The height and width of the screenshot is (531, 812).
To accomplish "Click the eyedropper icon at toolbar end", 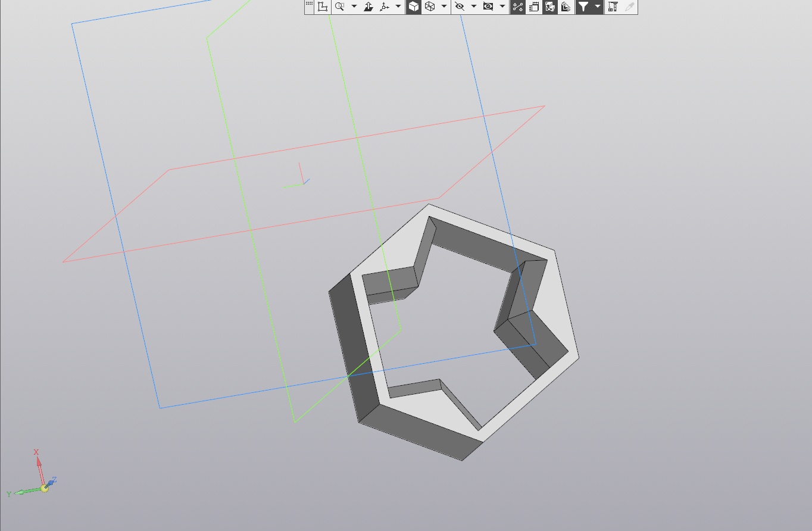I will pyautogui.click(x=629, y=7).
